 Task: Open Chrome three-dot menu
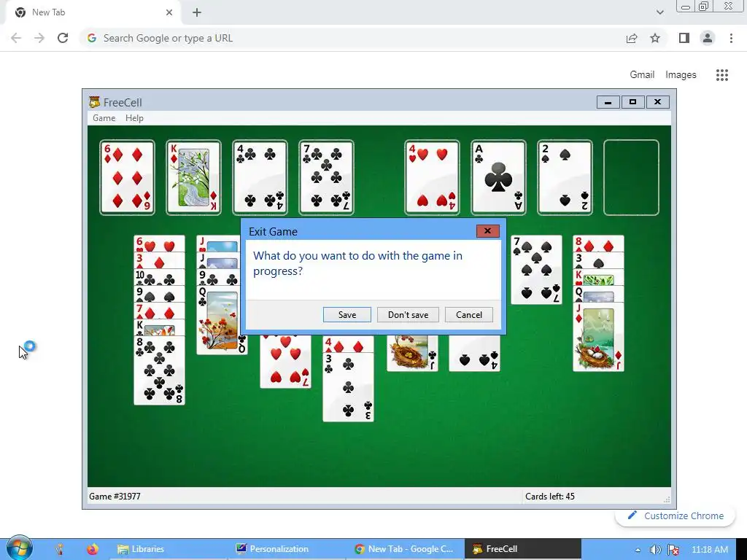point(731,38)
